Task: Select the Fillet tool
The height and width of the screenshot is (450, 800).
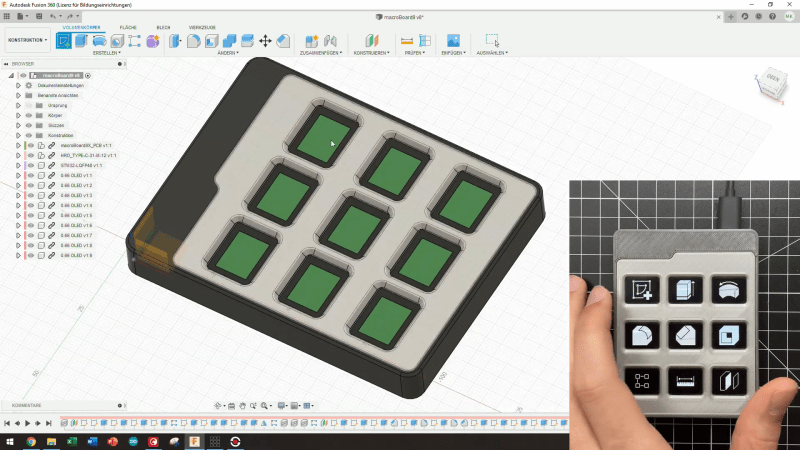Action: click(x=193, y=41)
